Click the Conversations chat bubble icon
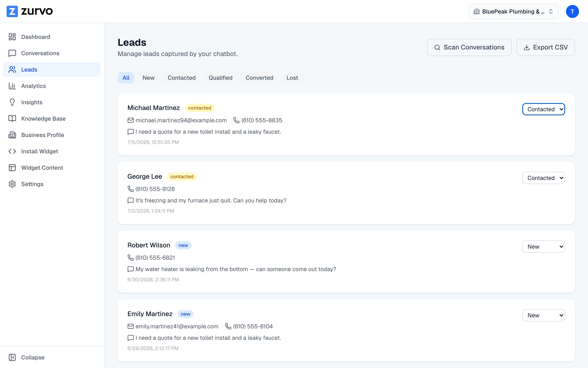 coord(12,53)
